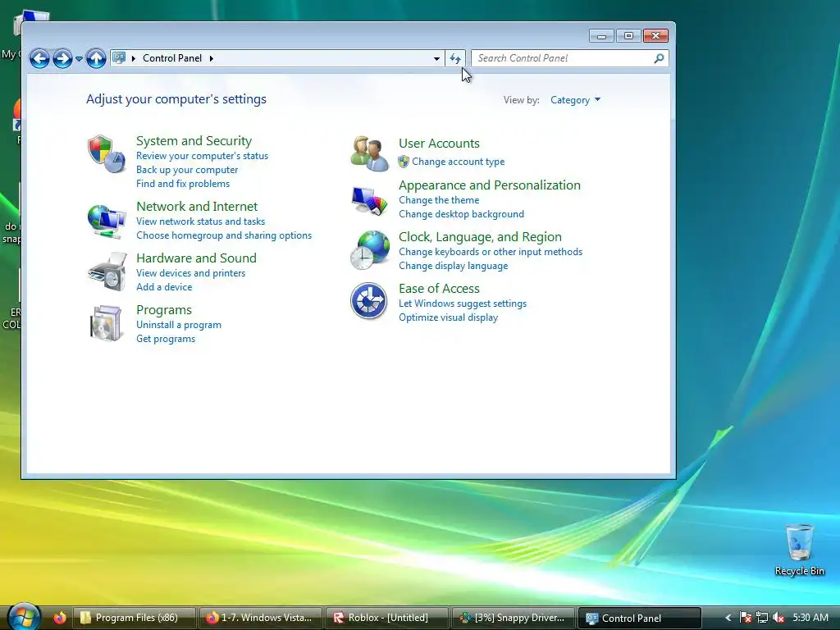Expand the arrow after Control Panel breadcrumb
Screen dimensions: 840x630
pyautogui.click(x=212, y=58)
